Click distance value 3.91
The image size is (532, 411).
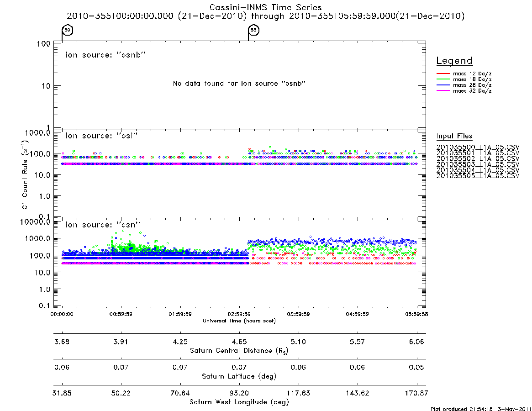point(121,342)
